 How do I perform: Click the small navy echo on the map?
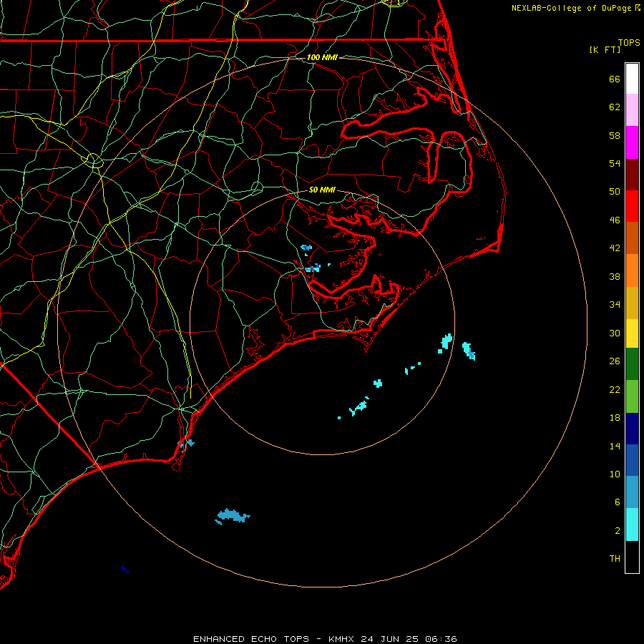[125, 570]
